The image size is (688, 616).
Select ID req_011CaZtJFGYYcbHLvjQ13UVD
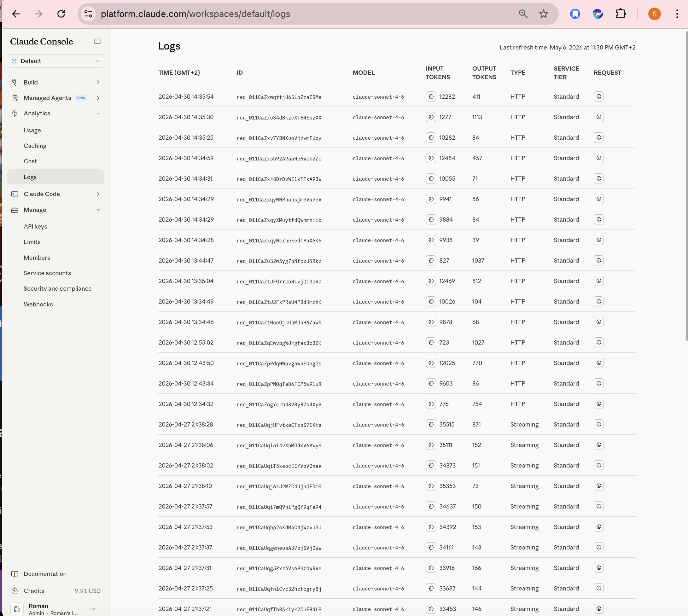coord(279,281)
